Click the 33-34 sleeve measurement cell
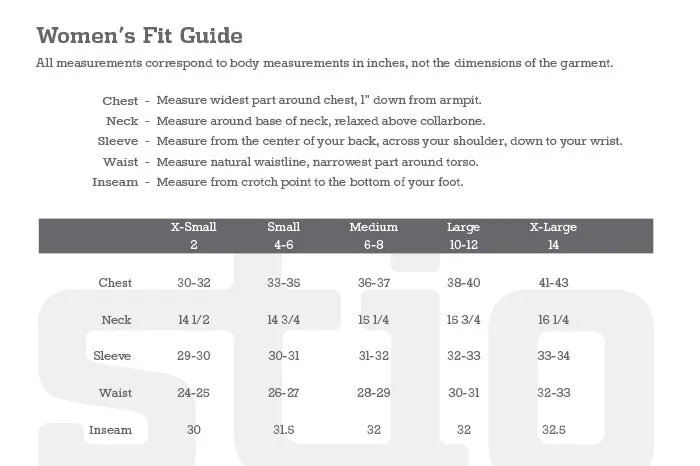700x466 pixels. pyautogui.click(x=553, y=356)
